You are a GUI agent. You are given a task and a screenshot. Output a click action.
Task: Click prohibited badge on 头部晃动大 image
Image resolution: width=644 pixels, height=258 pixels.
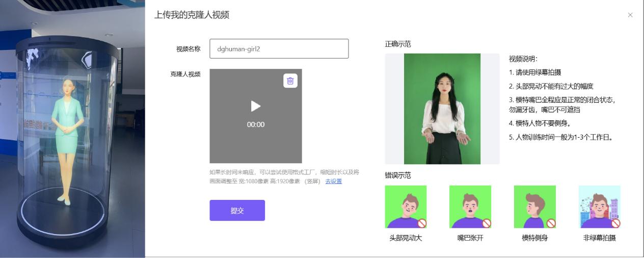(422, 223)
